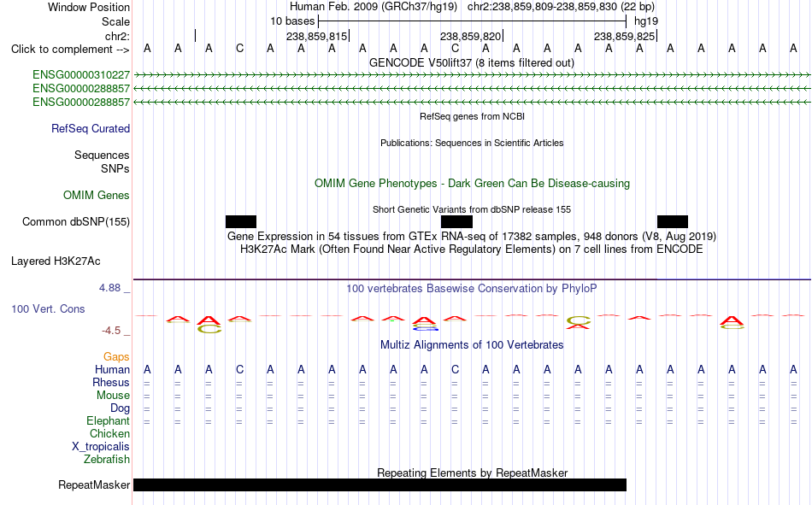
Task: Click the OMIM Genes track label
Action: [97, 196]
